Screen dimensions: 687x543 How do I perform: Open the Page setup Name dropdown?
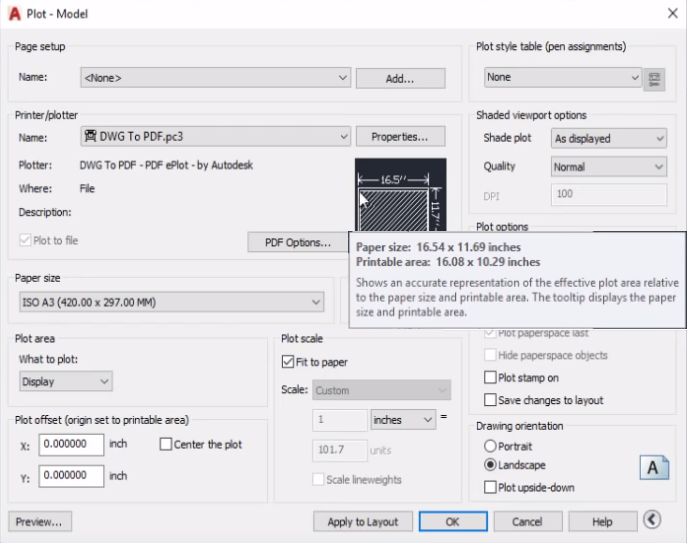coord(216,78)
